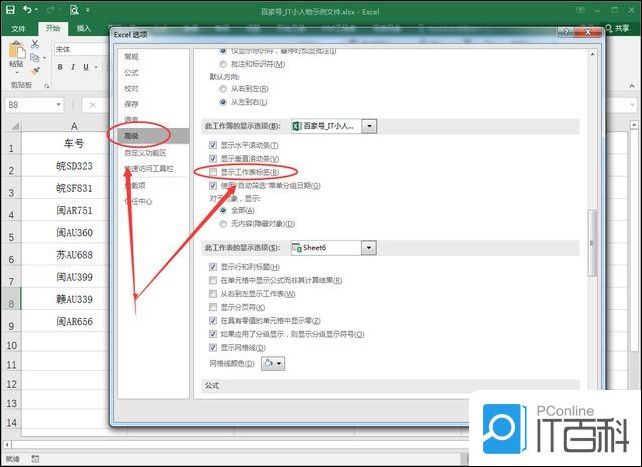642x467 pixels.
Task: Toggle 显示水平滚动条 checkbox
Action: pos(213,145)
